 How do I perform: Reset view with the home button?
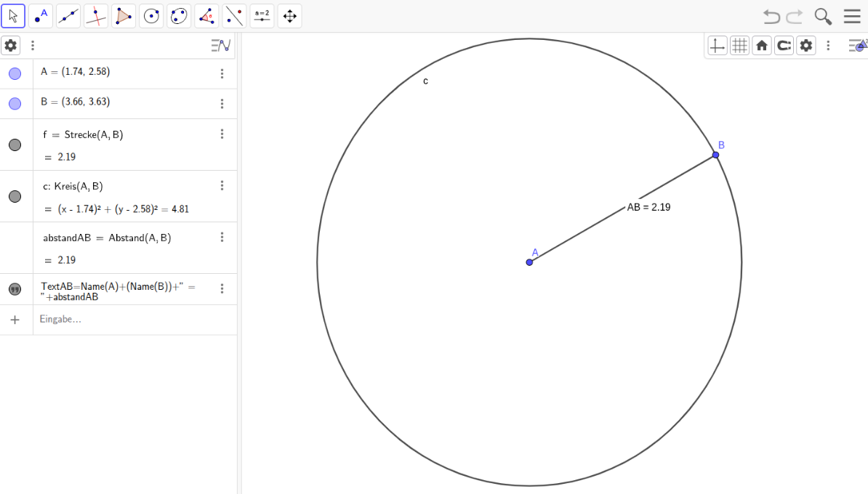[761, 46]
